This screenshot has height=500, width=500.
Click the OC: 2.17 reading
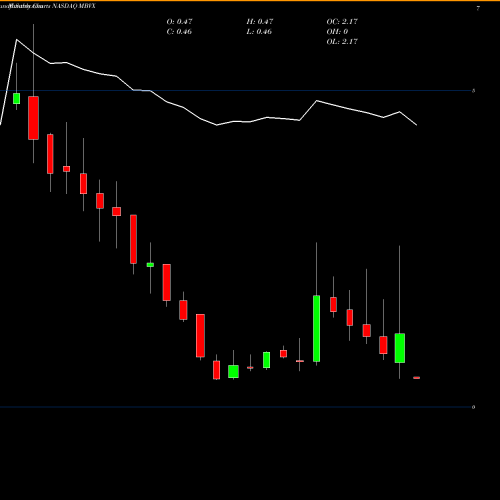342,22
